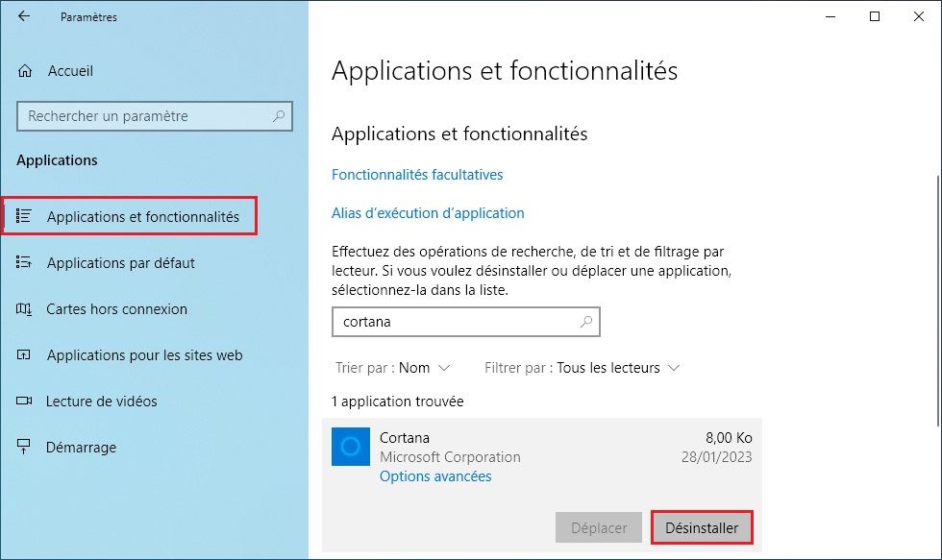Viewport: 942px width, 560px height.
Task: Select the Applications et fonctionnalités list icon
Action: pos(23,215)
